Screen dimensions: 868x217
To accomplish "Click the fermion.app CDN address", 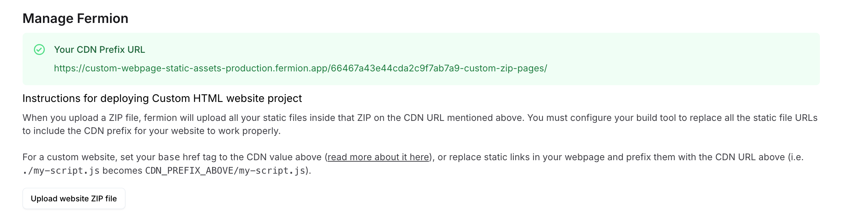I will pyautogui.click(x=301, y=68).
